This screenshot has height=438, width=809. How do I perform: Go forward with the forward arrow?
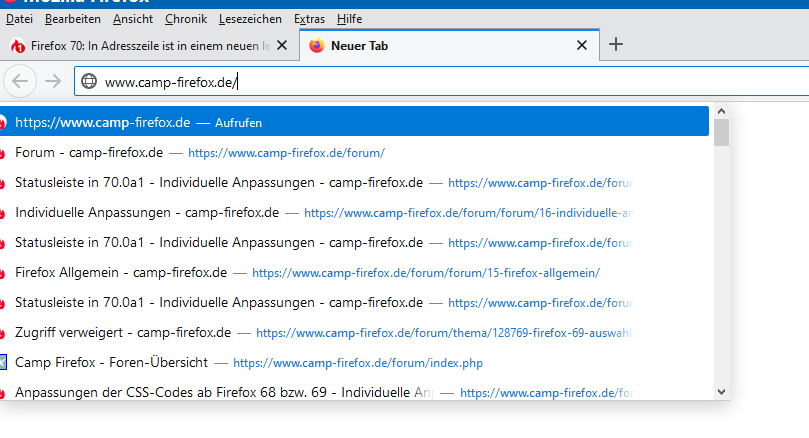pyautogui.click(x=53, y=81)
